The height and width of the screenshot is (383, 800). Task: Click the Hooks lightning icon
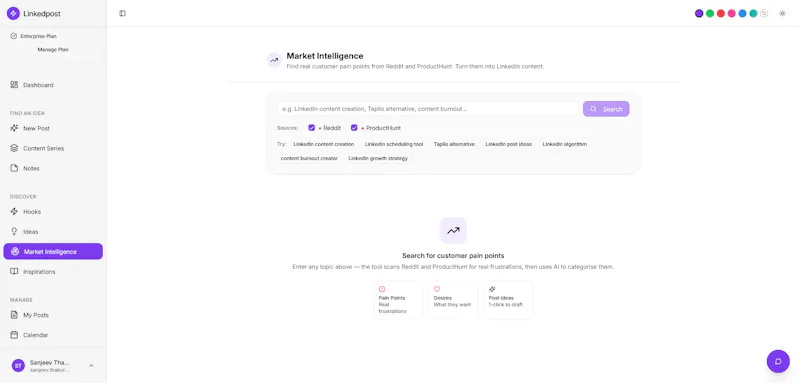point(14,211)
